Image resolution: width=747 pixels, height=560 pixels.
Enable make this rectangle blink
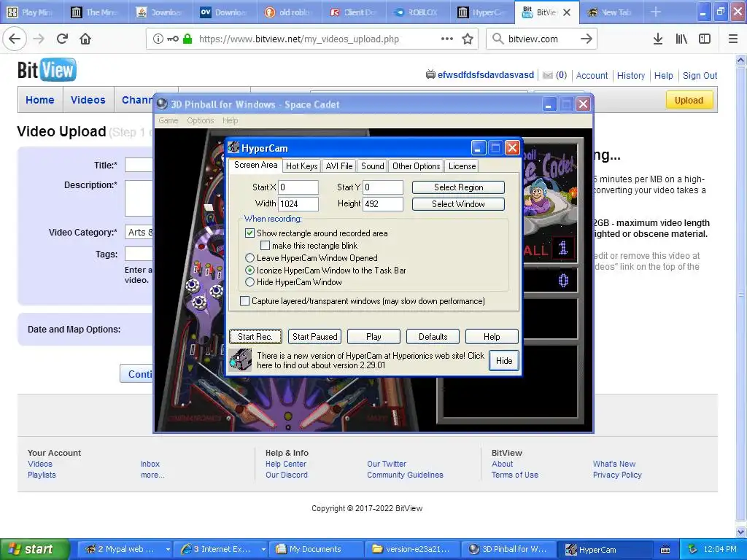(266, 245)
